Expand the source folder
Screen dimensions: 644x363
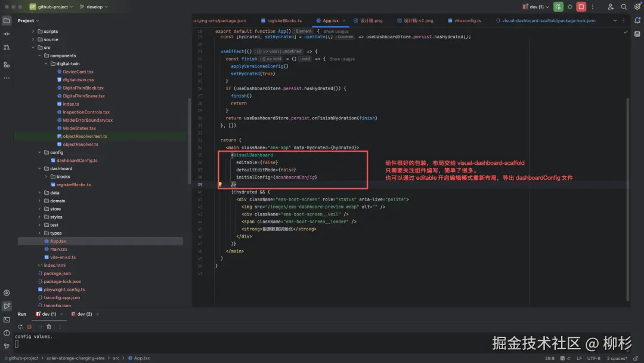(x=33, y=39)
